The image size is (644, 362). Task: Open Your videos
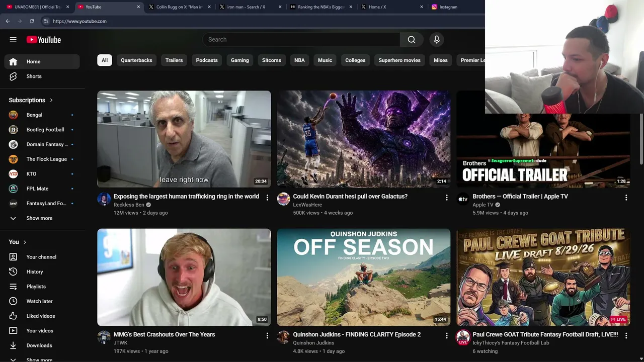(42, 331)
